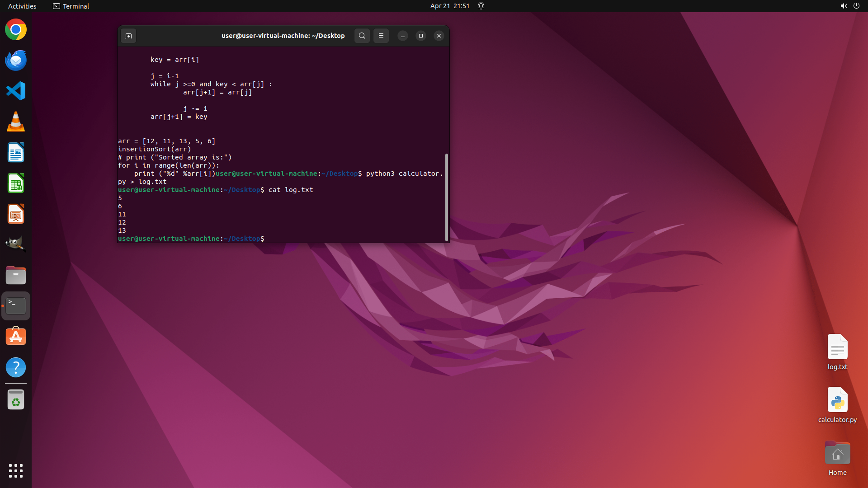Open a new terminal tab
The image size is (868, 488).
click(x=128, y=36)
